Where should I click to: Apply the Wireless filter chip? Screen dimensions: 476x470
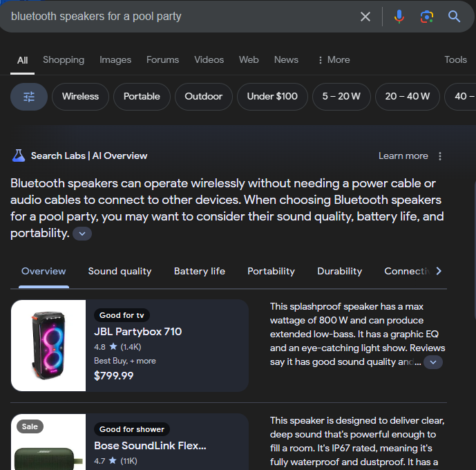[x=80, y=97]
